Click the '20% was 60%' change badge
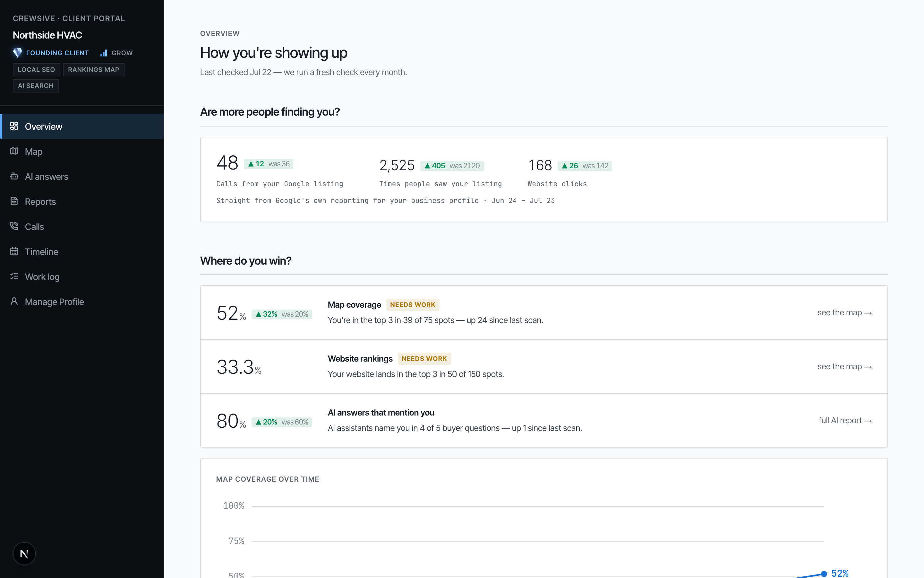The height and width of the screenshot is (578, 924). pos(282,422)
